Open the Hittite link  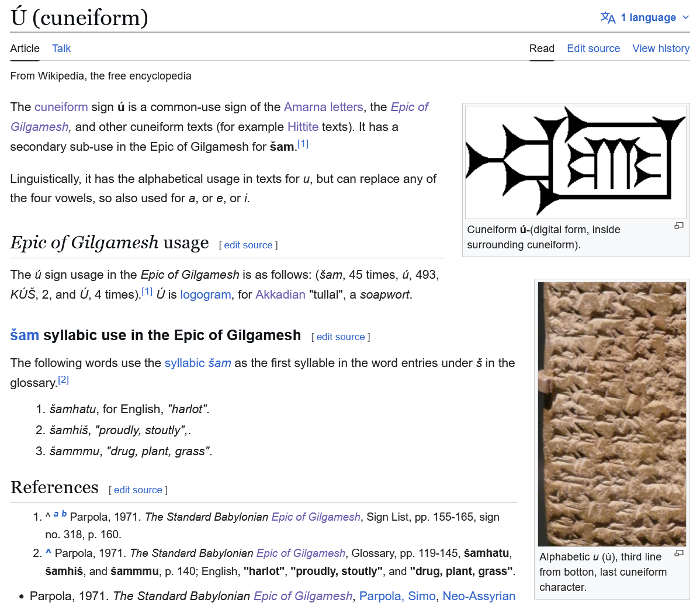[x=303, y=127]
